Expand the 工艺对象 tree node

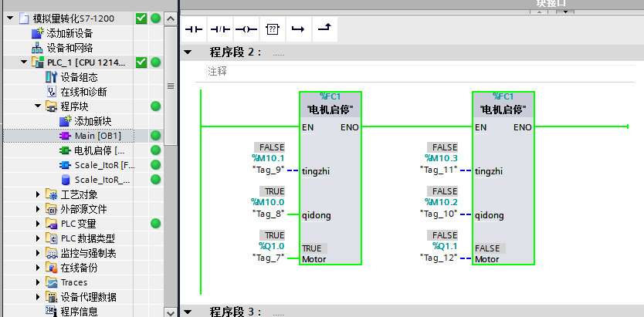point(38,194)
